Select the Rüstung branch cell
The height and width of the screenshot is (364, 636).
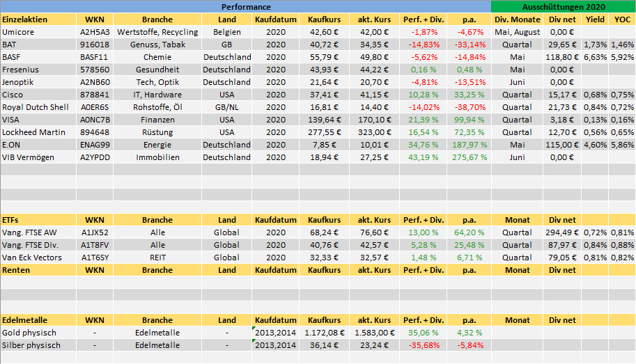[x=157, y=132]
